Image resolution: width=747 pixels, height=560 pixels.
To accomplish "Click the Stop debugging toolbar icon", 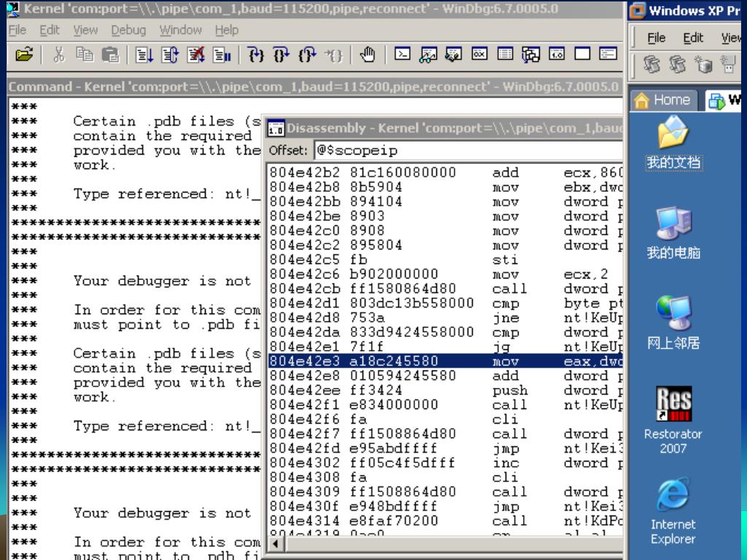I will coord(196,55).
